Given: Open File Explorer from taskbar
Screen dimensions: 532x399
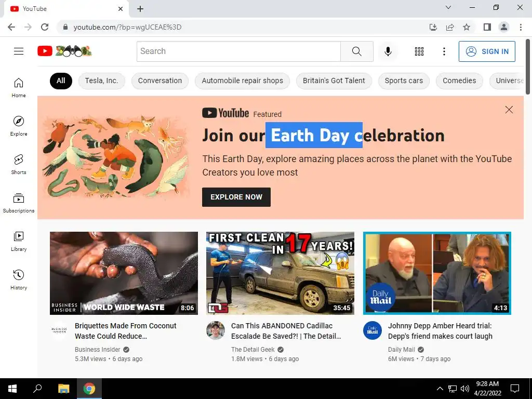Looking at the screenshot, I should [63, 389].
